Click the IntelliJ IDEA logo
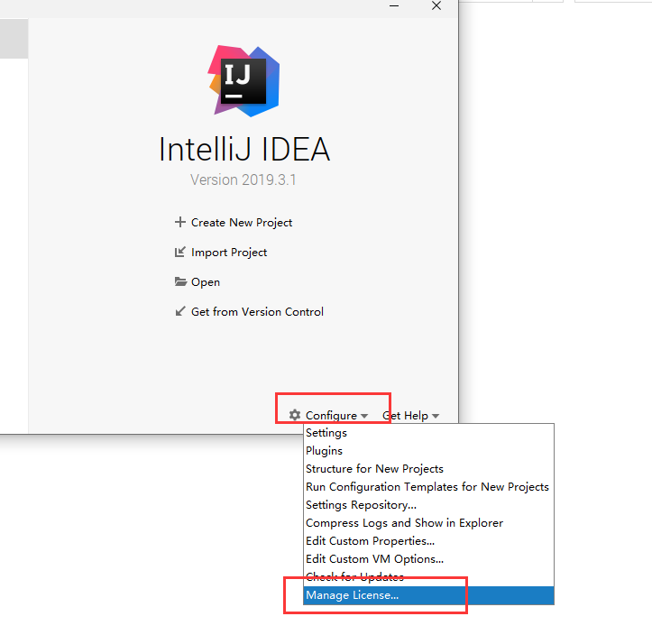The image size is (652, 644). [x=244, y=81]
